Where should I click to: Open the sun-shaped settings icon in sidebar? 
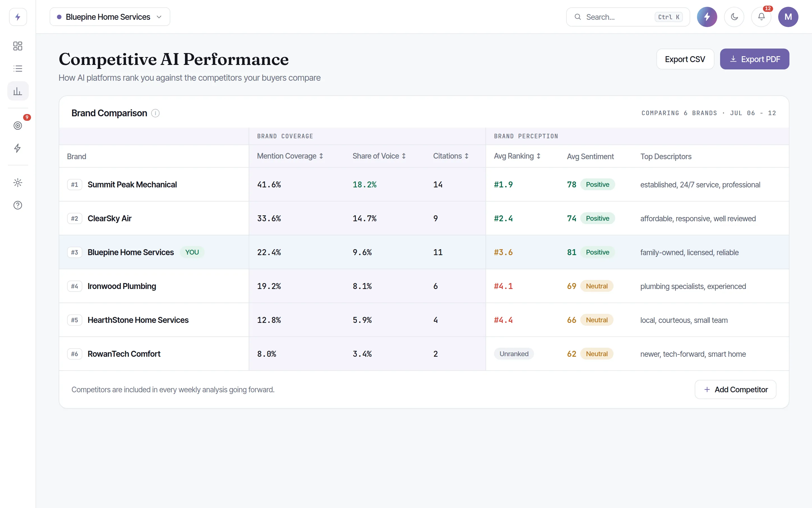point(18,183)
